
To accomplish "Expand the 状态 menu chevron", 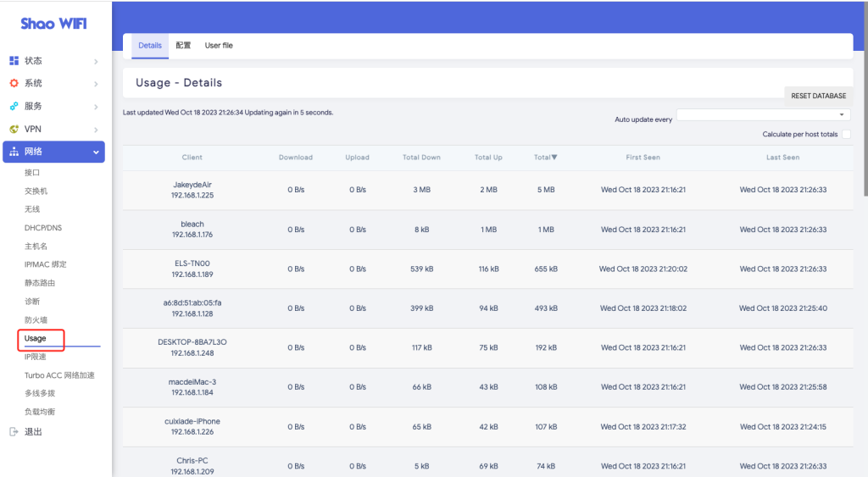I will coord(96,61).
